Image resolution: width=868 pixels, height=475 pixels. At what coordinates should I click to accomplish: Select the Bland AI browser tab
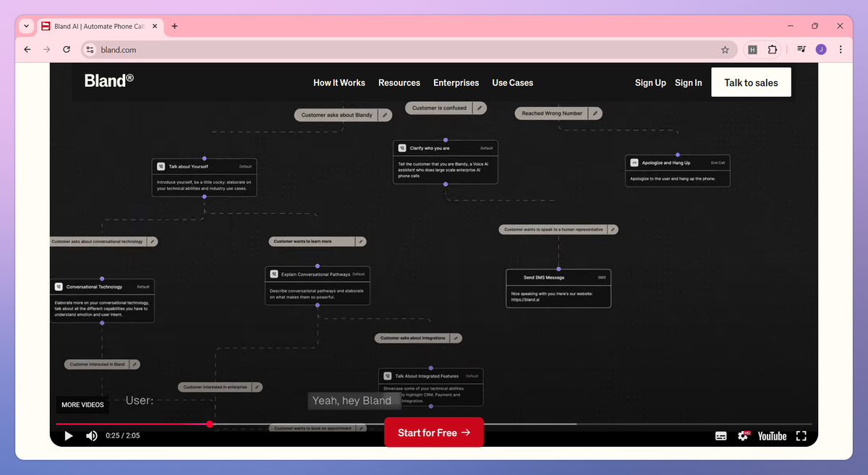coord(100,26)
